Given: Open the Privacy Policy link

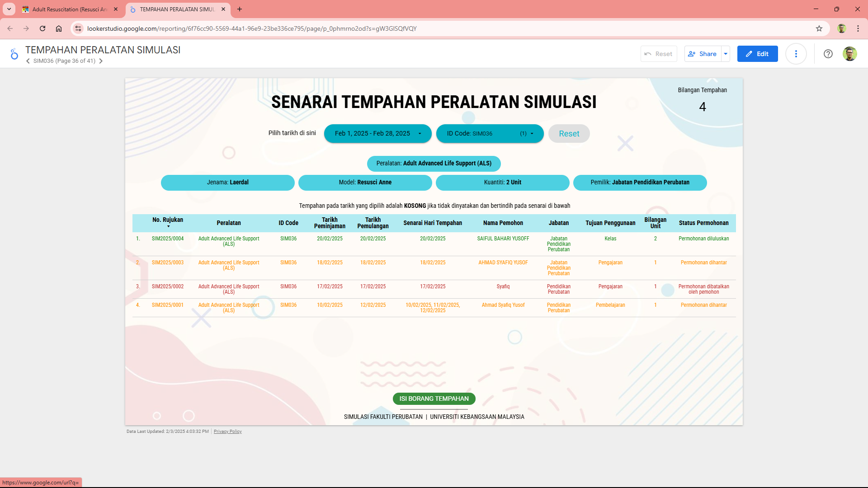Looking at the screenshot, I should [227, 432].
